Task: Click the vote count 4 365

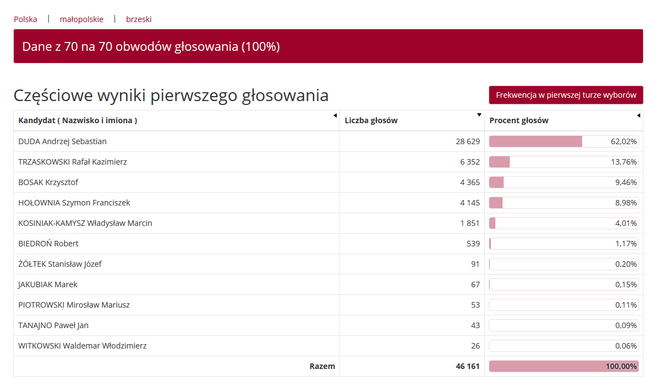Action: coord(470,182)
